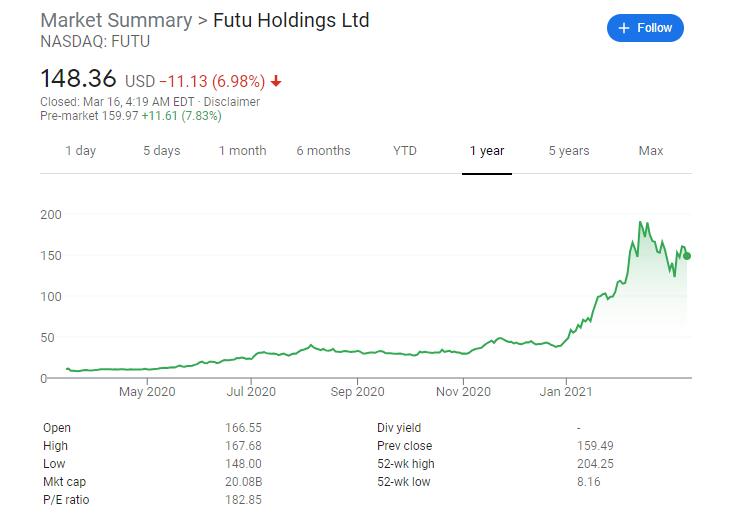This screenshot has height=521, width=740.
Task: Click chart line above Jan 2021 marker
Action: click(566, 340)
